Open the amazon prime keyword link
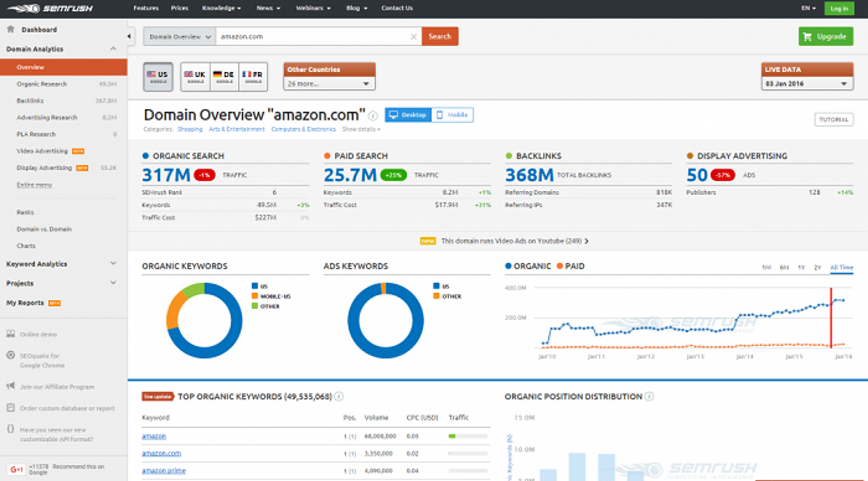868x481 pixels. point(164,470)
